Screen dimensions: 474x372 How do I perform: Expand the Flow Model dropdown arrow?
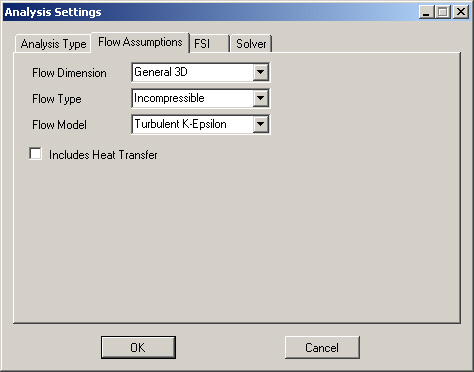point(260,124)
